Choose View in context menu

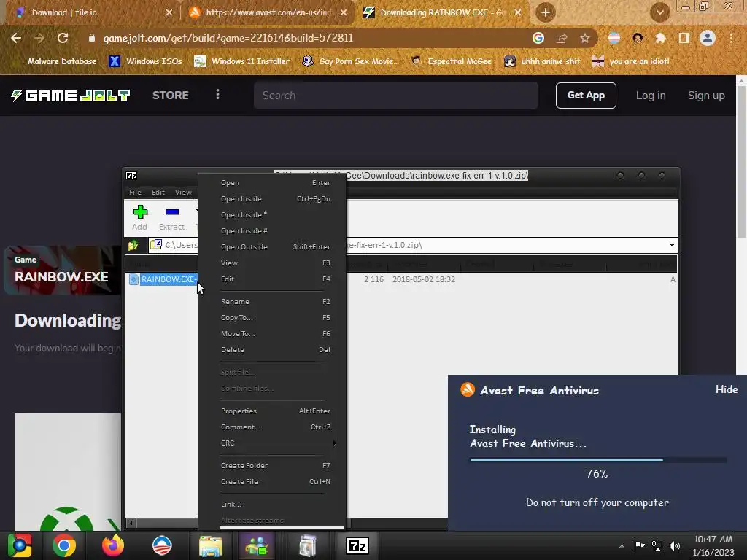click(x=272, y=262)
